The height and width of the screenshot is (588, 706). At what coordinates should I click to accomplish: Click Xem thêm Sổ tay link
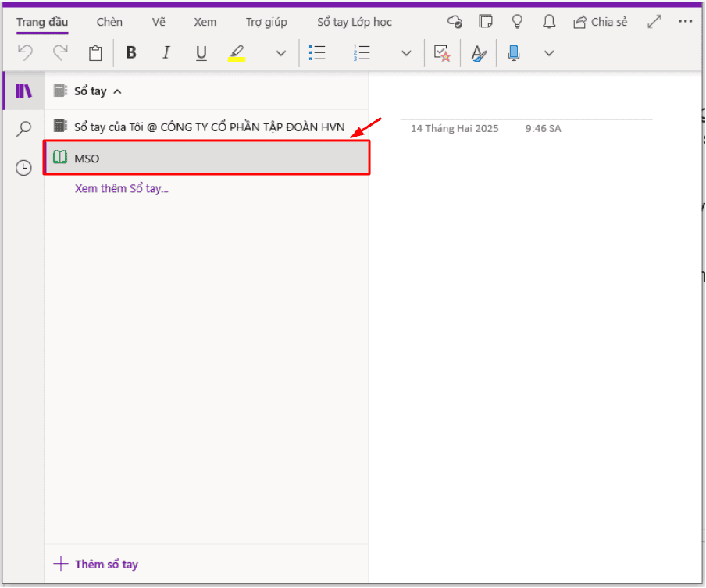[x=122, y=189]
